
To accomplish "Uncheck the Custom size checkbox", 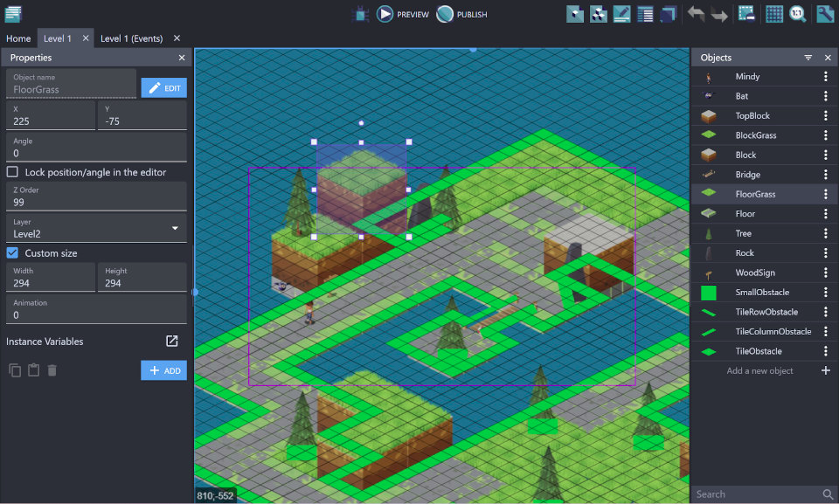I will click(12, 252).
